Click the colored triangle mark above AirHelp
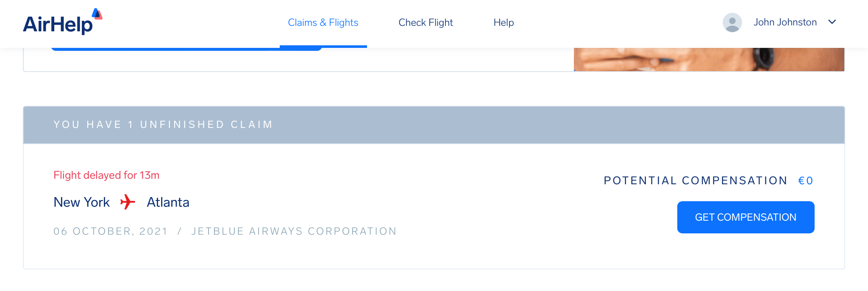Viewport: 868px width, 291px height. [x=97, y=14]
